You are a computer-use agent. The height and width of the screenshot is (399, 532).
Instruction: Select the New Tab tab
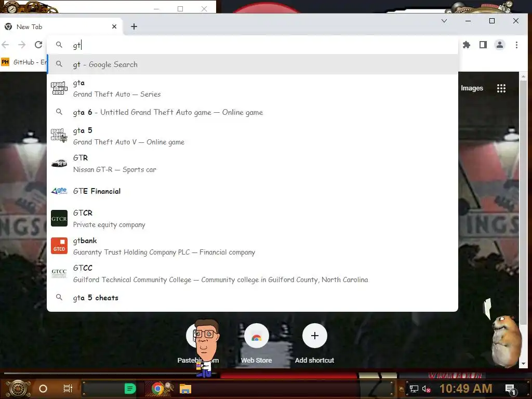pos(61,26)
